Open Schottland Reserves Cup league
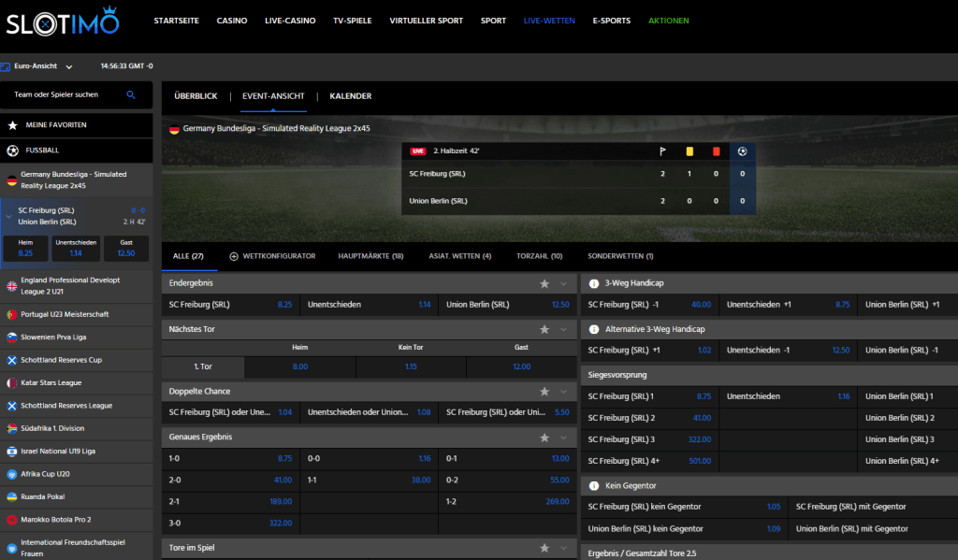The height and width of the screenshot is (560, 958). 76,360
